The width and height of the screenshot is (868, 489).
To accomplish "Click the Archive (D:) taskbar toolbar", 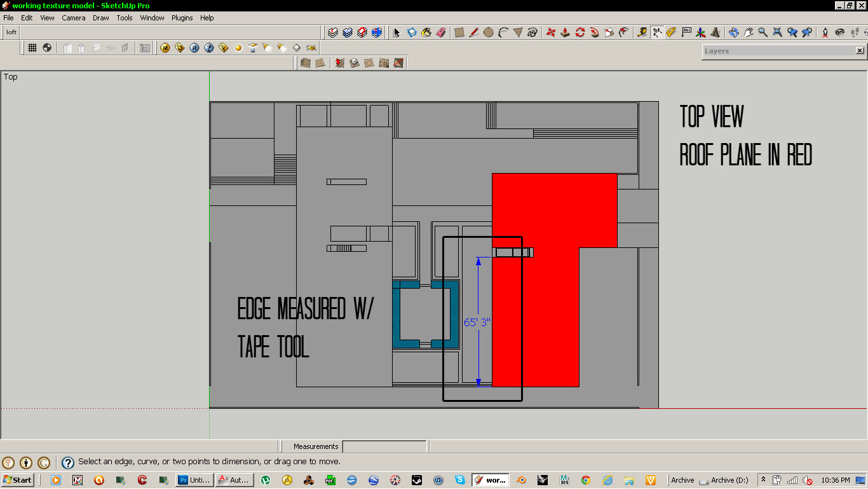I will coord(724,480).
